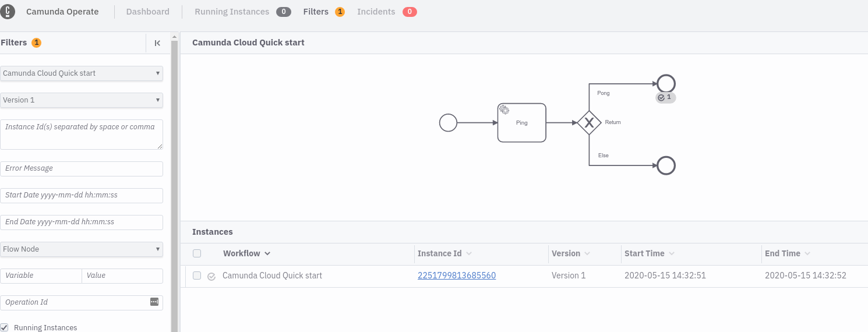Click the Ping service task gear icon
868x332 pixels.
(504, 110)
